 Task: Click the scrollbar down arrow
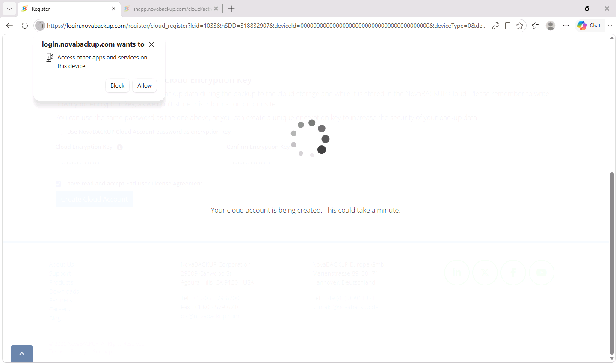(612, 359)
